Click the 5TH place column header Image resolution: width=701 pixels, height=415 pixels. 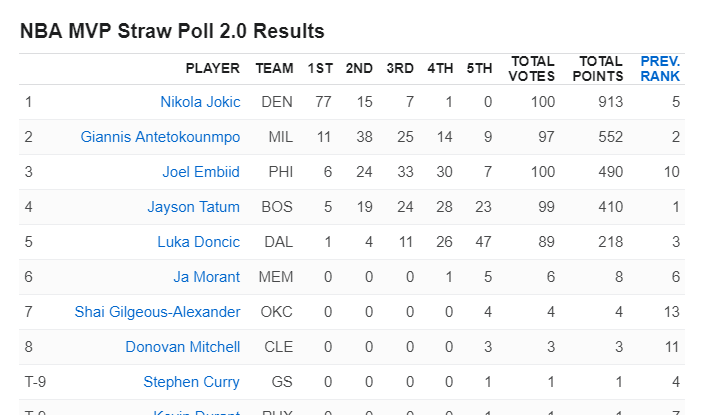[x=479, y=68]
